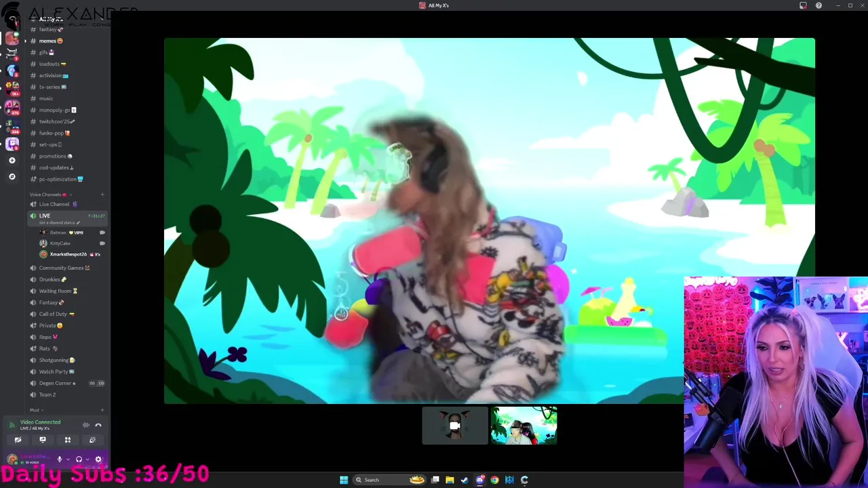This screenshot has width=868, height=488.
Task: Join the Waiting Room voice channel
Action: point(66,291)
